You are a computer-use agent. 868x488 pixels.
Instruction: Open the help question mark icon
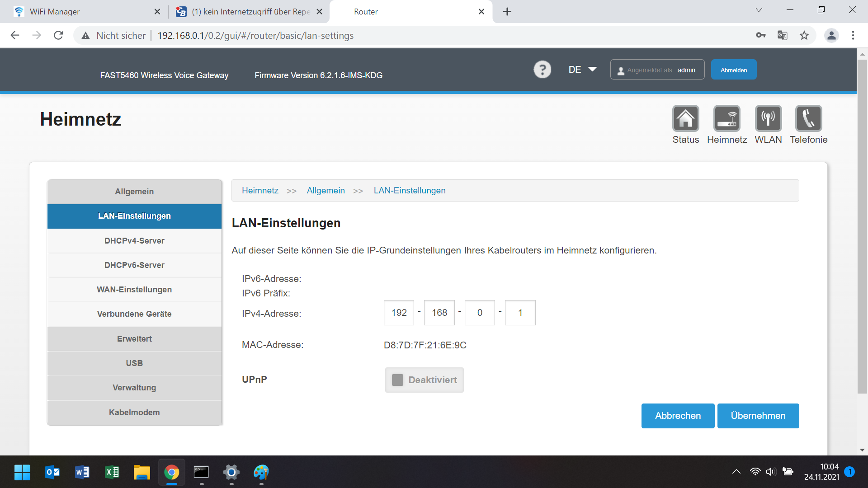(x=542, y=69)
